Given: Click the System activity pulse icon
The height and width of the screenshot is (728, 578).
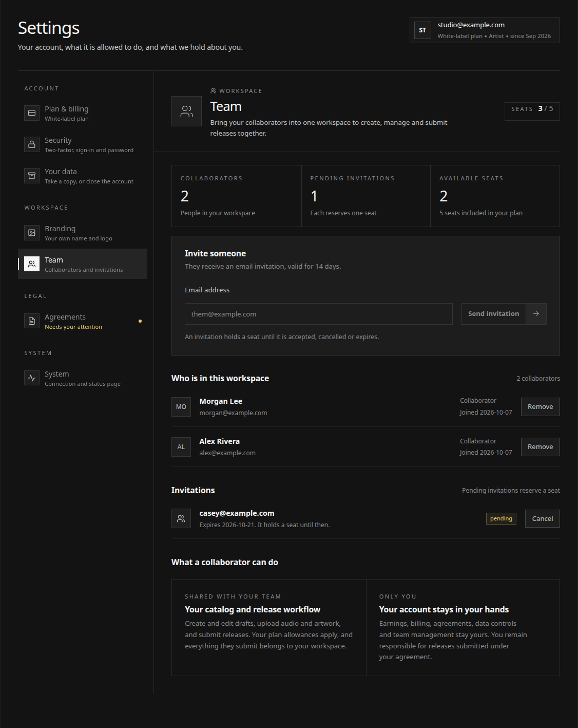Looking at the screenshot, I should 32,378.
